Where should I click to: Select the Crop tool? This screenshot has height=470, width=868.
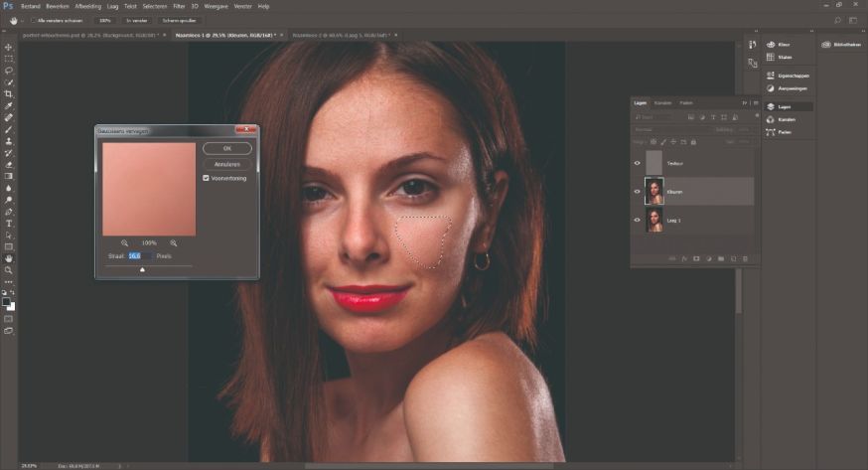9,93
